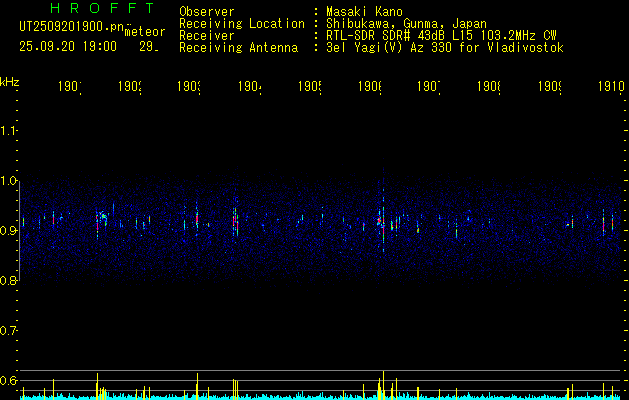Click the 1905 time axis marker
This screenshot has width=629, height=400.
(x=310, y=86)
